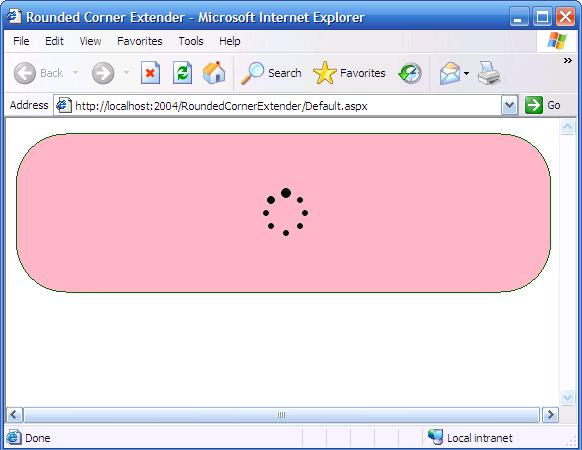Click the circular dotted loading spinner

[x=285, y=212]
